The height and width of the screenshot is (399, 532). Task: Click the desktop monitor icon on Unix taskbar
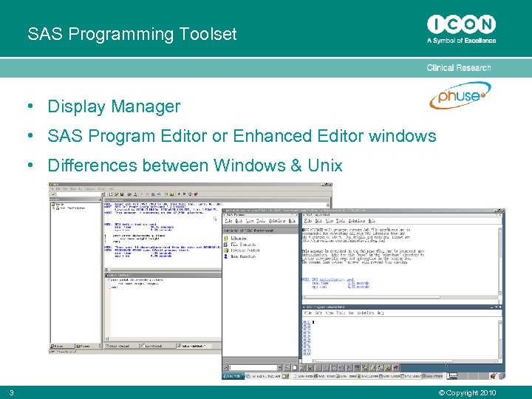(451, 376)
